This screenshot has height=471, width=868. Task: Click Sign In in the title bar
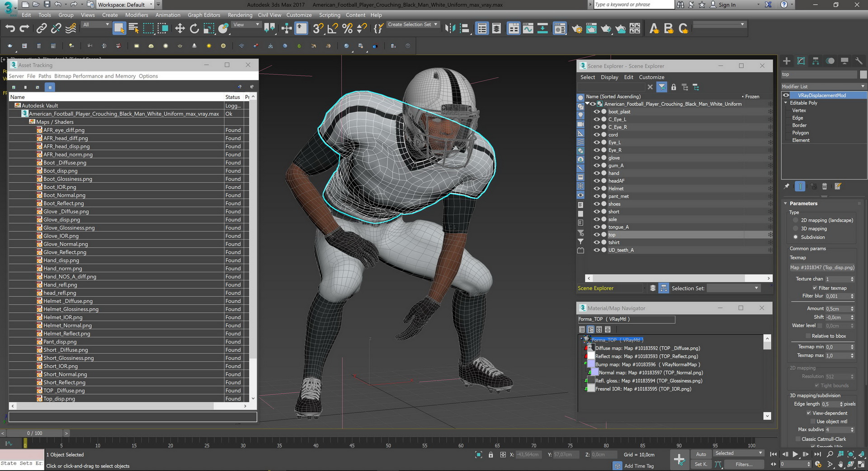click(727, 5)
